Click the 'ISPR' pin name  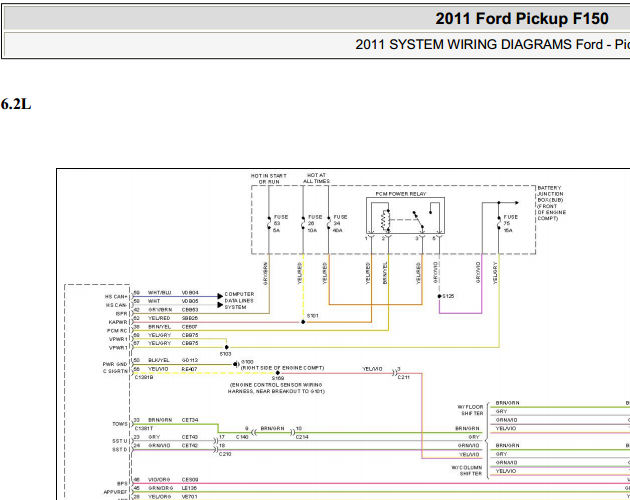tap(121, 314)
